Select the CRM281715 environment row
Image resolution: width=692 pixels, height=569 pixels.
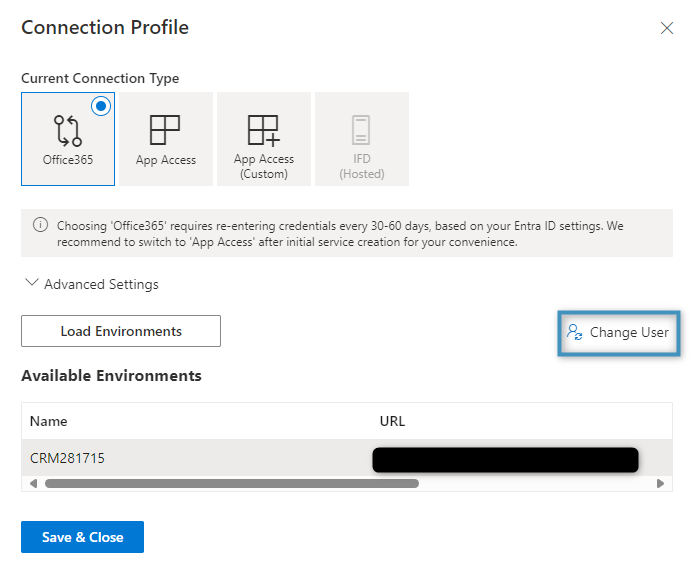tap(347, 458)
